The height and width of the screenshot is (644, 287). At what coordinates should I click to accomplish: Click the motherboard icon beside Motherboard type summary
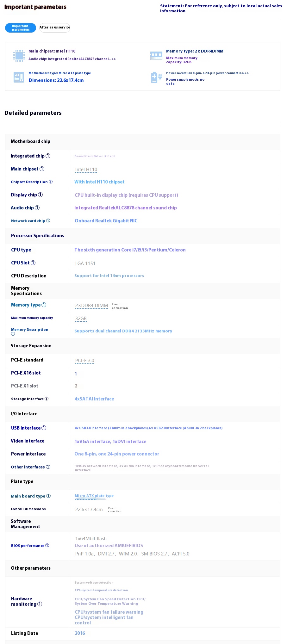pos(19,77)
